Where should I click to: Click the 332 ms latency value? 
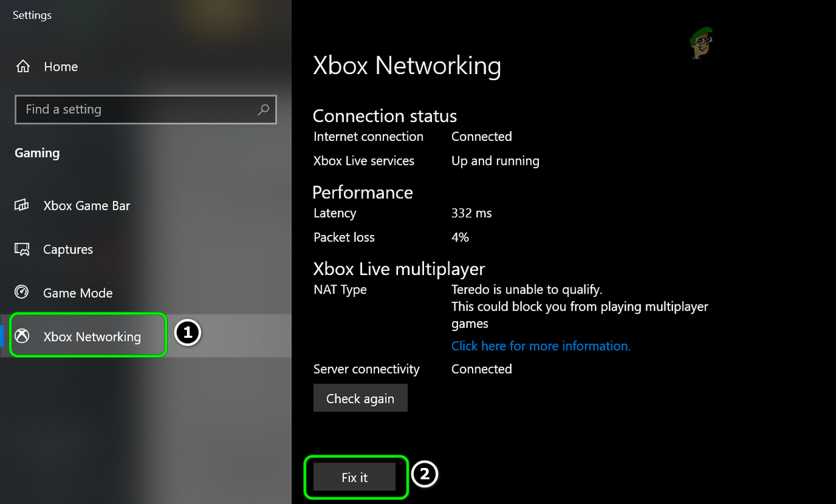(471, 214)
